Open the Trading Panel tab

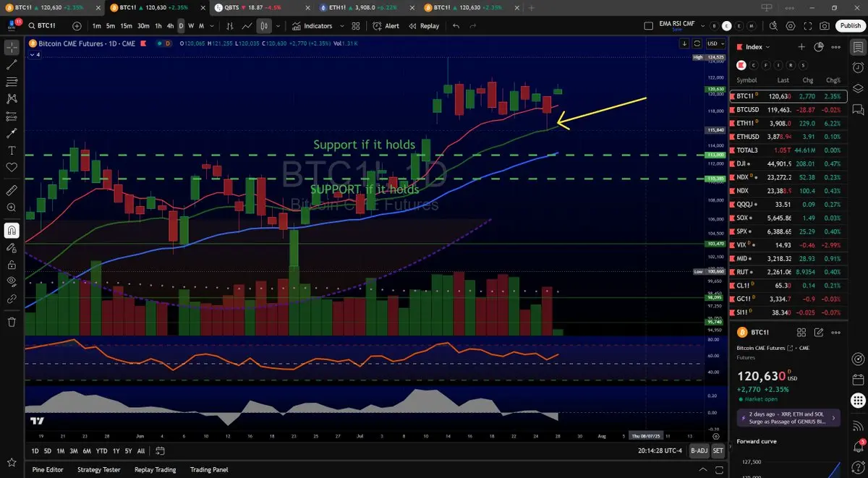click(x=209, y=469)
